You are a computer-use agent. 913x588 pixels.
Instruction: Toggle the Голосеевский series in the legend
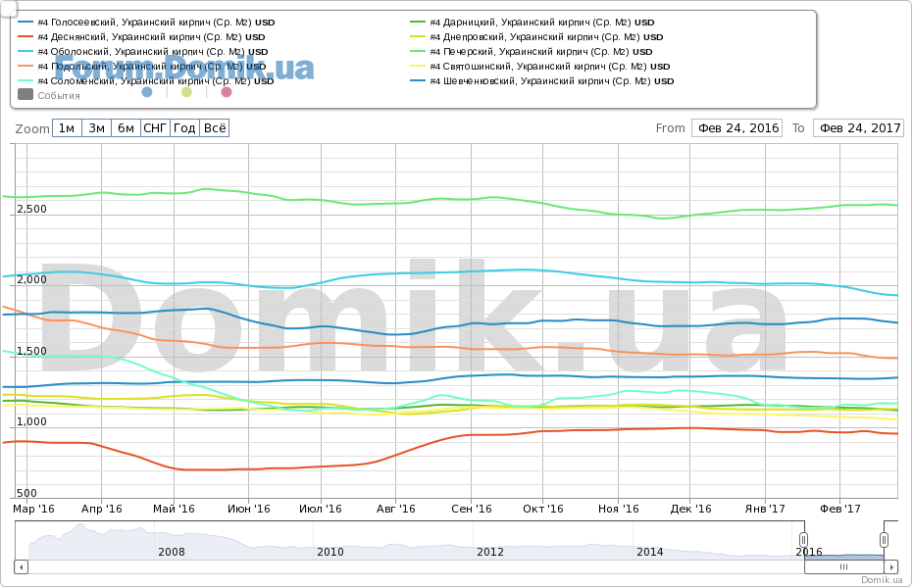point(146,23)
